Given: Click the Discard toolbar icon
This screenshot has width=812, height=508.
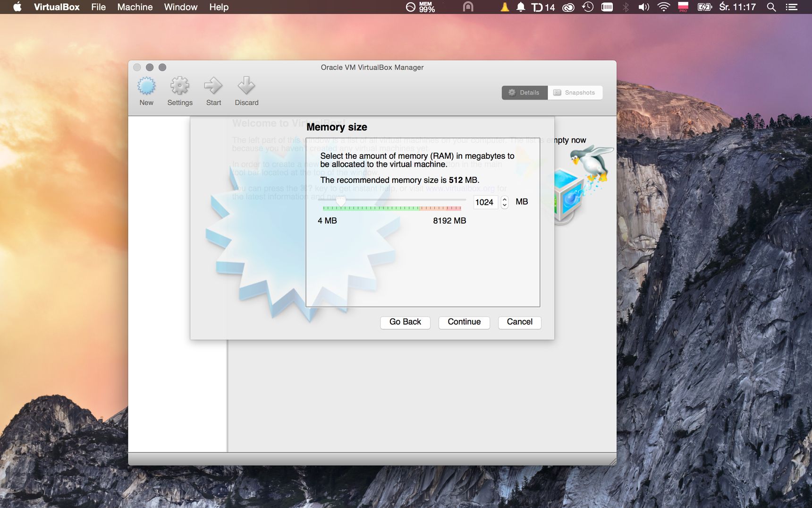Looking at the screenshot, I should (x=246, y=86).
